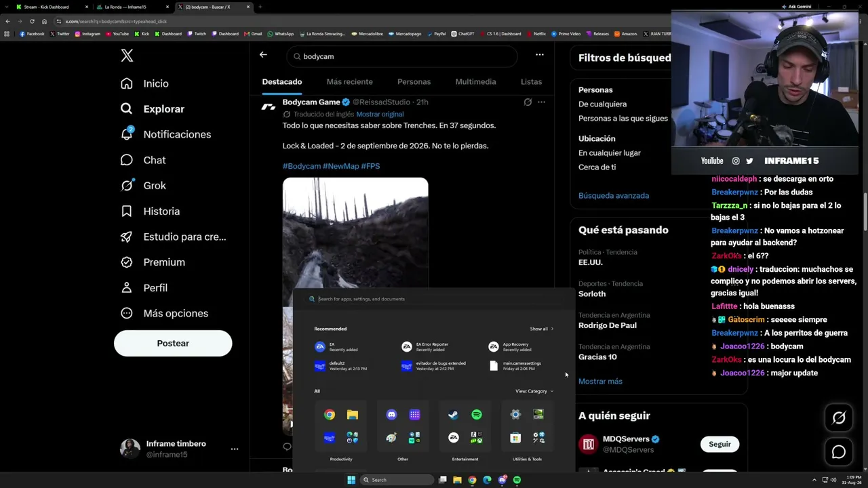
Task: Open the WhatsApp bookmark
Action: (x=281, y=34)
